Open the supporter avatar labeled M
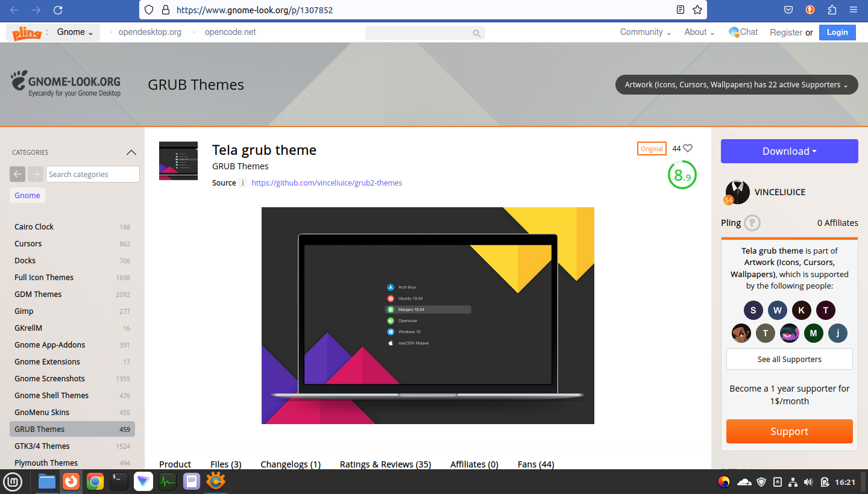Image resolution: width=868 pixels, height=494 pixels. 814,333
